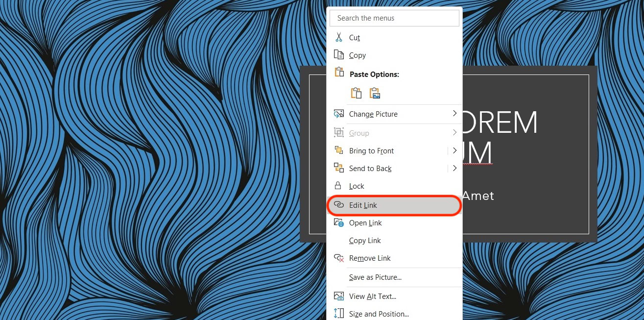Click the padlock Lock icon
Viewport: 644px width, 320px height.
click(x=338, y=186)
